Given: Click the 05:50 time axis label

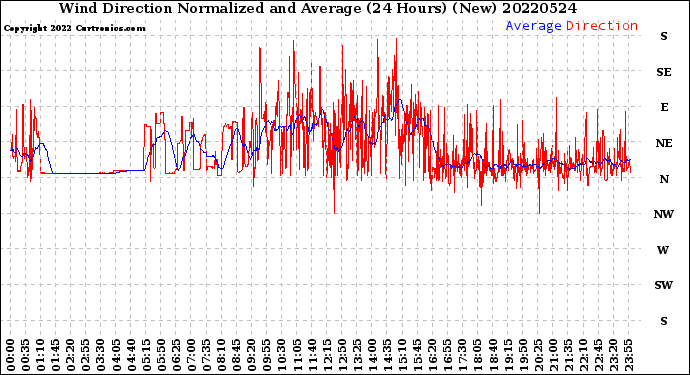Looking at the screenshot, I should (161, 355).
